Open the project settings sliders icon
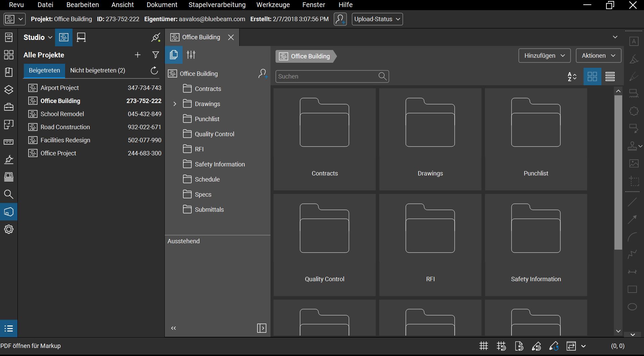Screen dimensions: 644x356 coord(191,55)
